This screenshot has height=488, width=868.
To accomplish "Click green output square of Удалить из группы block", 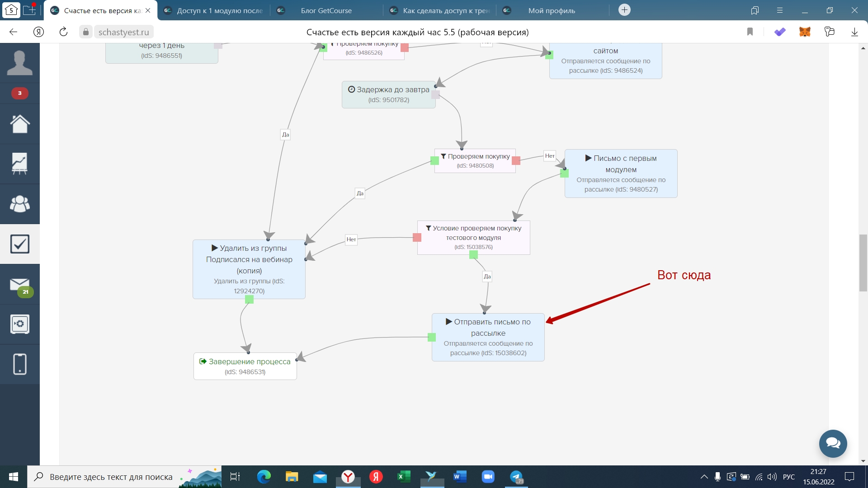I will (x=249, y=299).
